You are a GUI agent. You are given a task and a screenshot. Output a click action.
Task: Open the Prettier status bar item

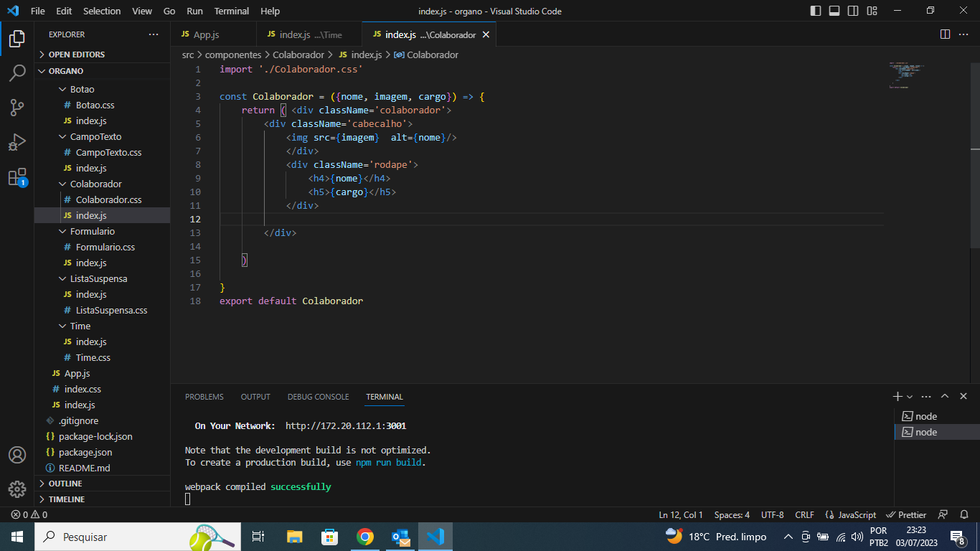point(907,514)
